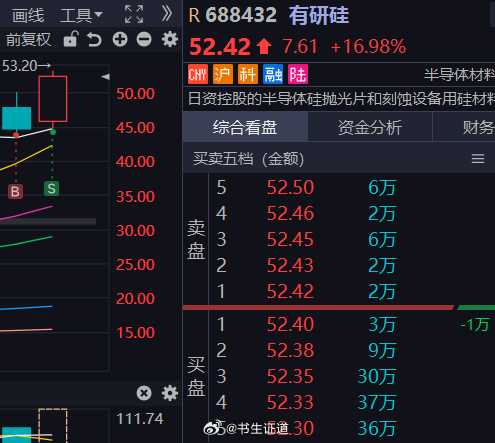Select sell level 5 price 52.50
Viewport: 495px width, 443px height.
coord(290,187)
